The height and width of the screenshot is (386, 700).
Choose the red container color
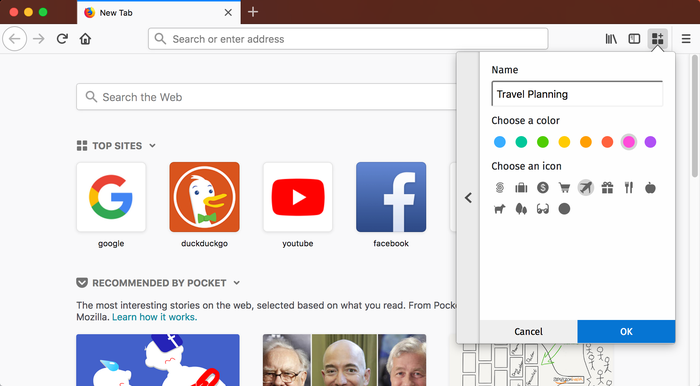point(607,142)
